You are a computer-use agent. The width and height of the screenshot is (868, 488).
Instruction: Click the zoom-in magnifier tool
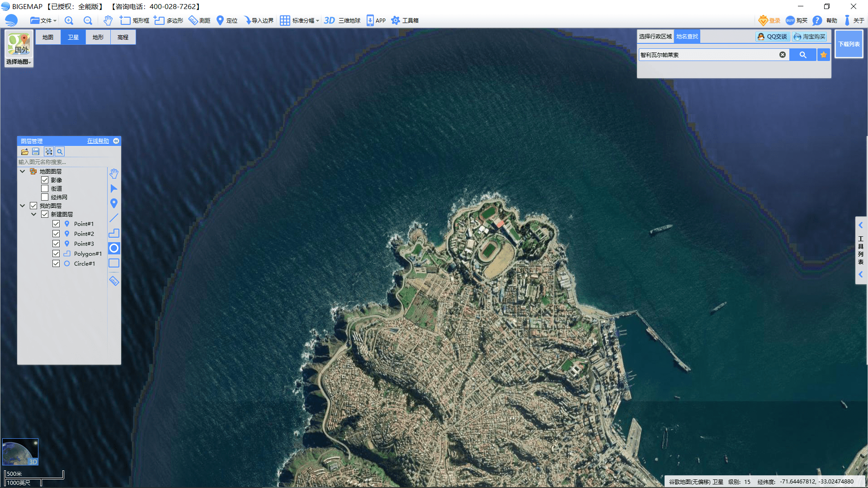[69, 20]
